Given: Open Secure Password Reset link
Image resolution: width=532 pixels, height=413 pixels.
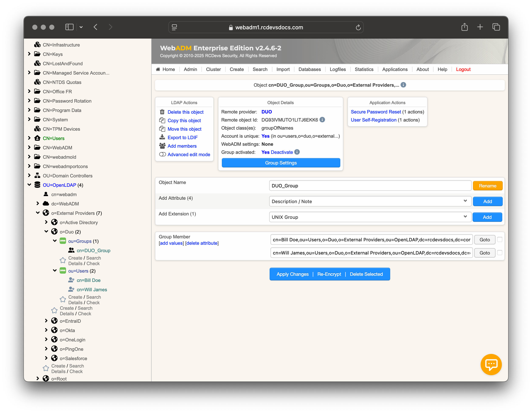Looking at the screenshot, I should (376, 112).
